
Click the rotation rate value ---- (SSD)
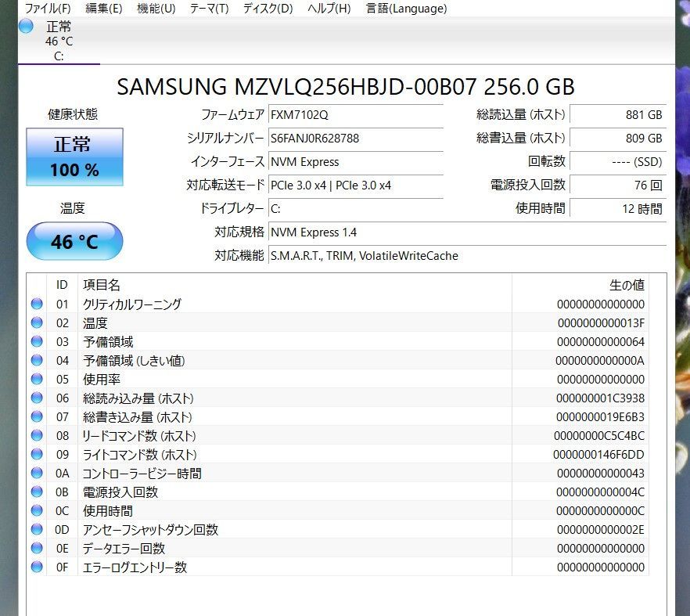[618, 161]
